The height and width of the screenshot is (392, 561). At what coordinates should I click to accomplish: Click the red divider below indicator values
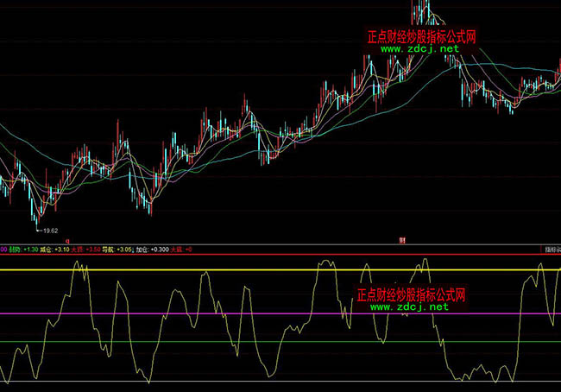tap(259, 255)
